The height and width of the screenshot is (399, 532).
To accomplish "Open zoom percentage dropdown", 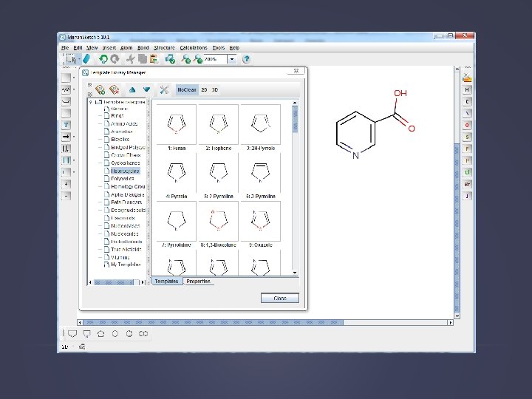I will 232,59.
